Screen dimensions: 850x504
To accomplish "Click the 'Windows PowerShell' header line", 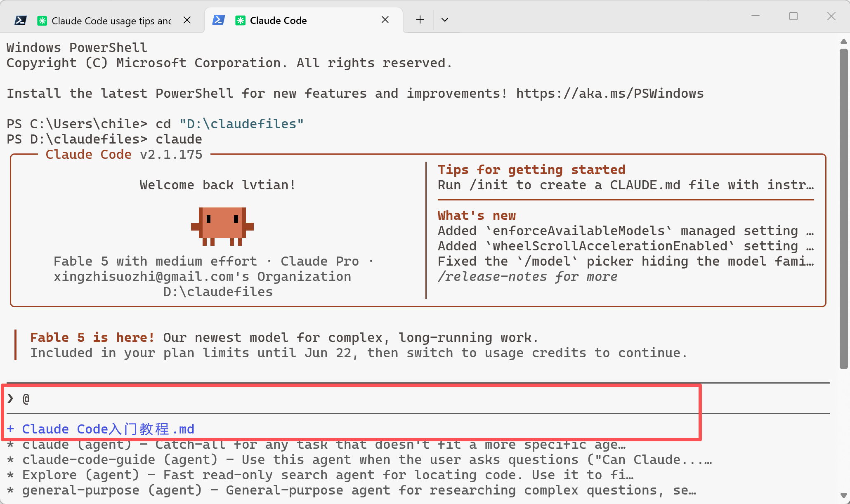I will click(x=77, y=48).
